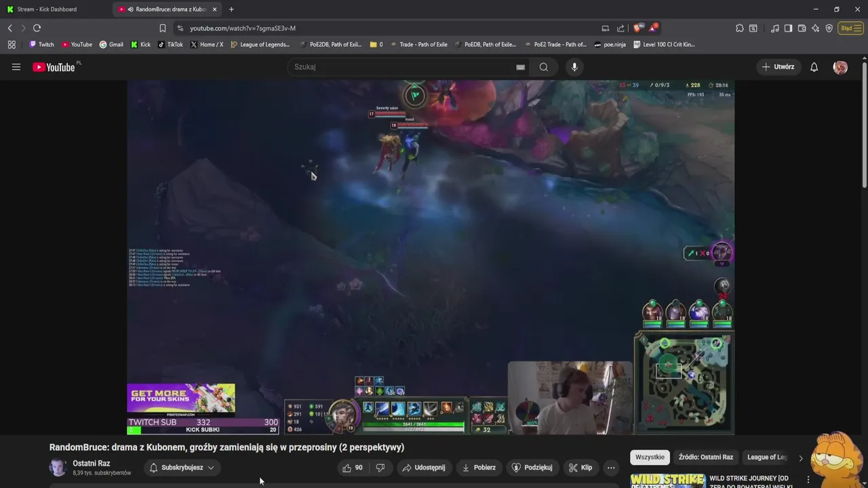Open options for Wild Strike Journey video

point(808,480)
